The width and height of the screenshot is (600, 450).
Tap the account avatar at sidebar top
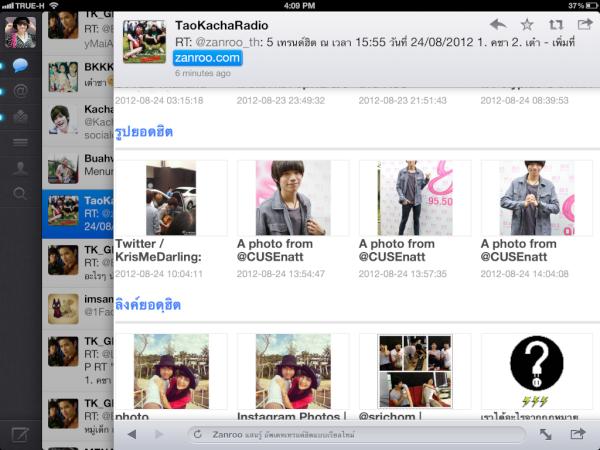[x=20, y=33]
